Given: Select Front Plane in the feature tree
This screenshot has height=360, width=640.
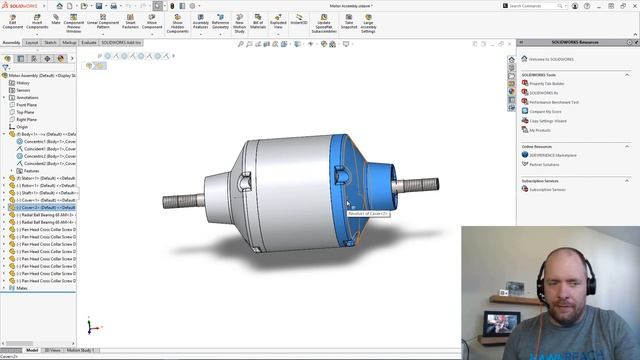Looking at the screenshot, I should [x=27, y=105].
